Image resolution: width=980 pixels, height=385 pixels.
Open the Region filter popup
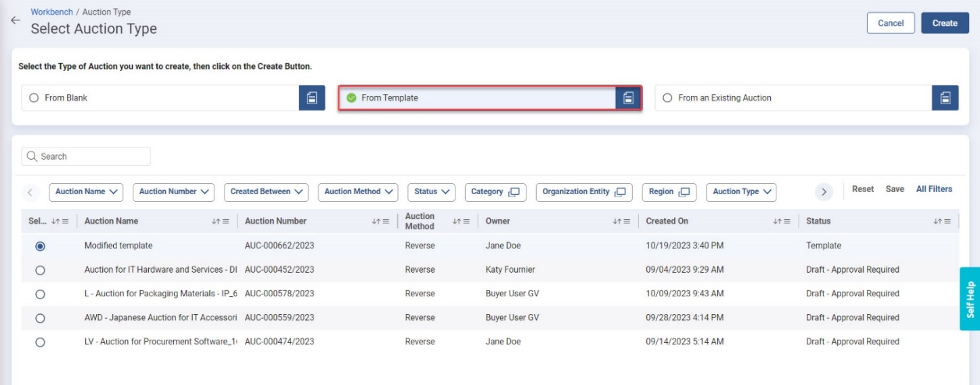668,192
